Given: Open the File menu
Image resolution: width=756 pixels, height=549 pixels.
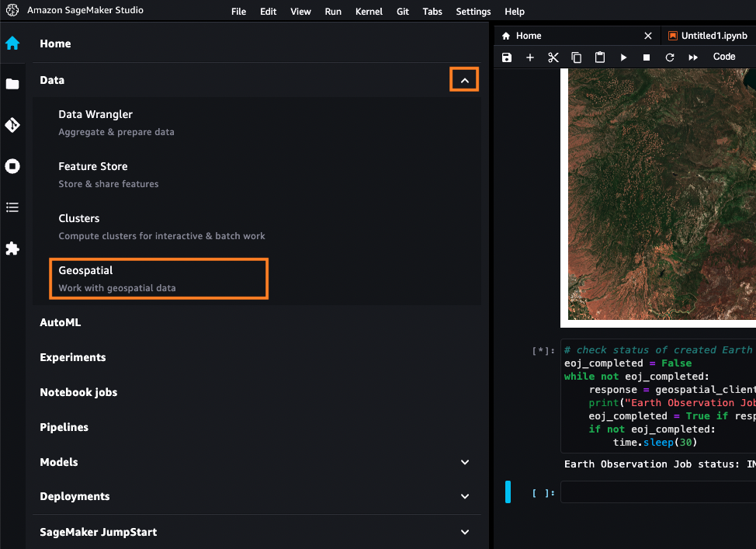Looking at the screenshot, I should 238,12.
